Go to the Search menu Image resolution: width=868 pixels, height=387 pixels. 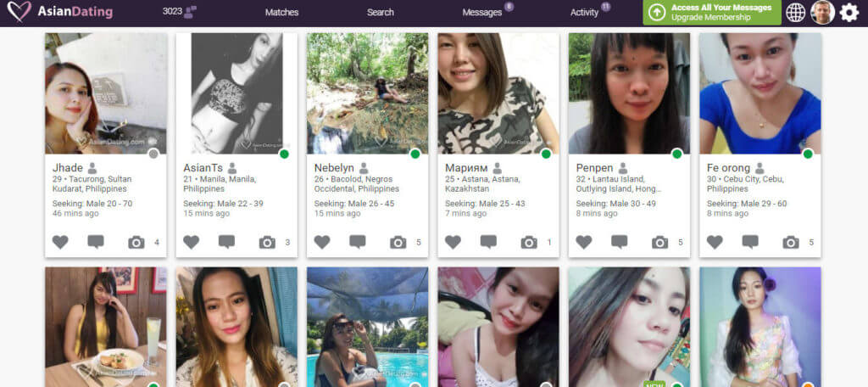pos(381,12)
